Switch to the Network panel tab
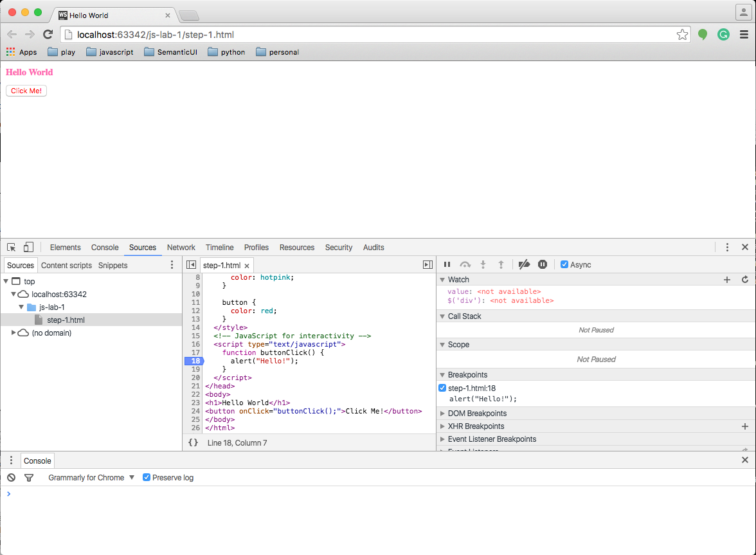 click(181, 247)
